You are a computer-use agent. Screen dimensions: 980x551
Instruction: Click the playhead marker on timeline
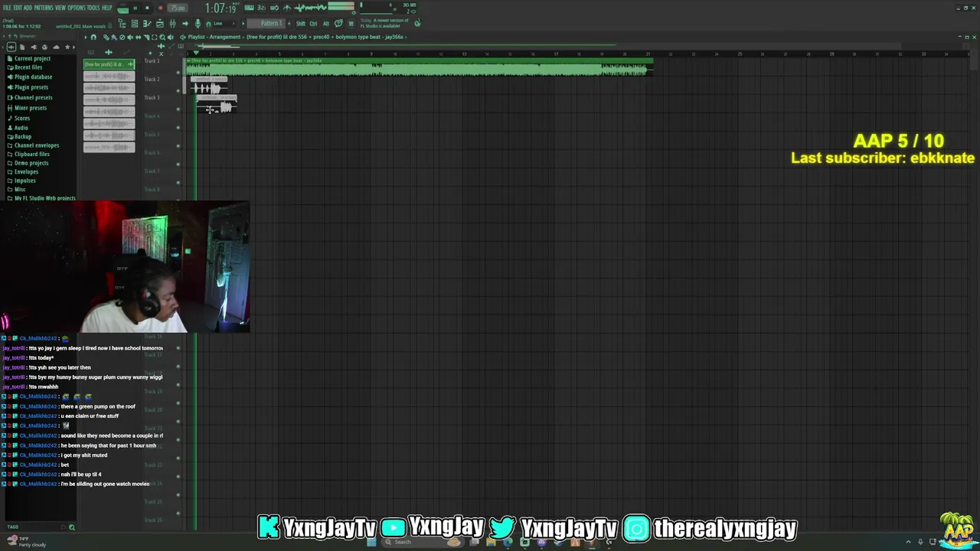[195, 53]
